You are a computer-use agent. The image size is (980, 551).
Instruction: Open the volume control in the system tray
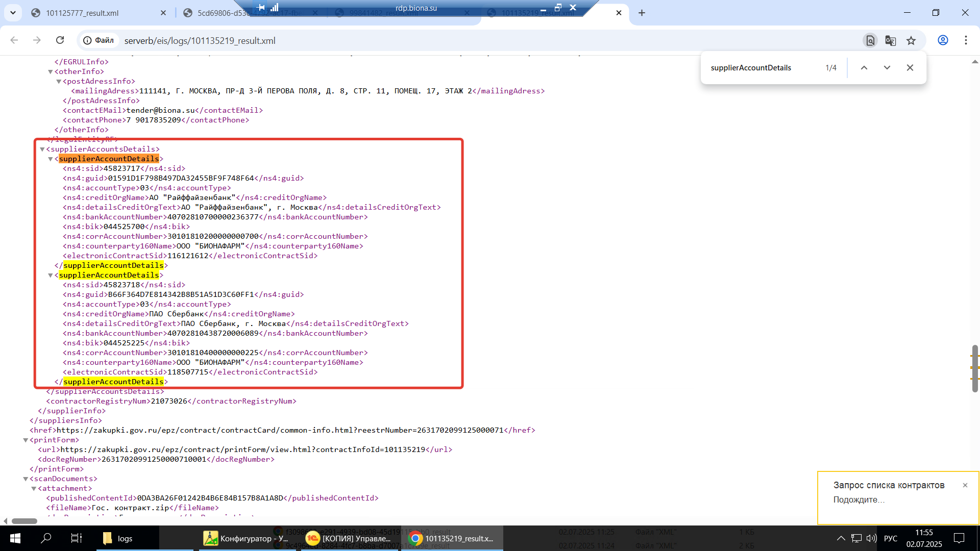click(871, 538)
